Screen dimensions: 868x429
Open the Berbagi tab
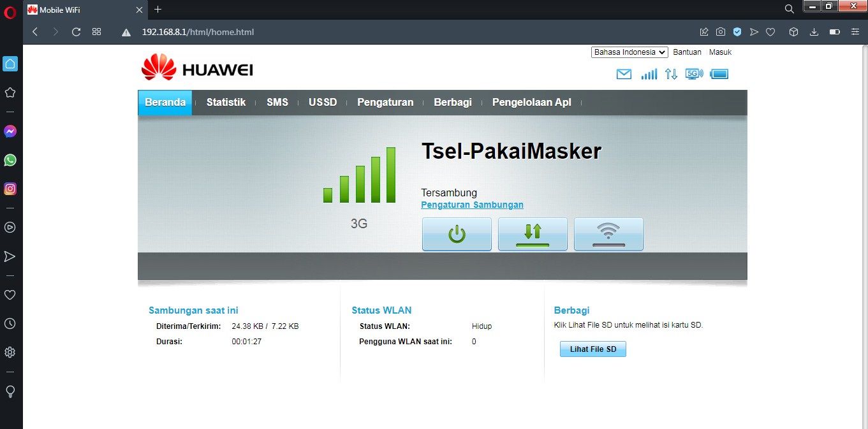(453, 103)
